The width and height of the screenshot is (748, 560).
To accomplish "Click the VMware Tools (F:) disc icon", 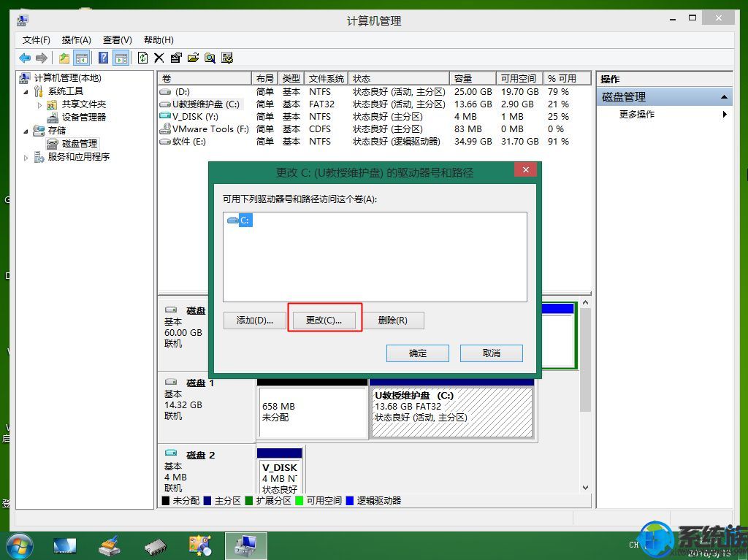I will coord(165,129).
